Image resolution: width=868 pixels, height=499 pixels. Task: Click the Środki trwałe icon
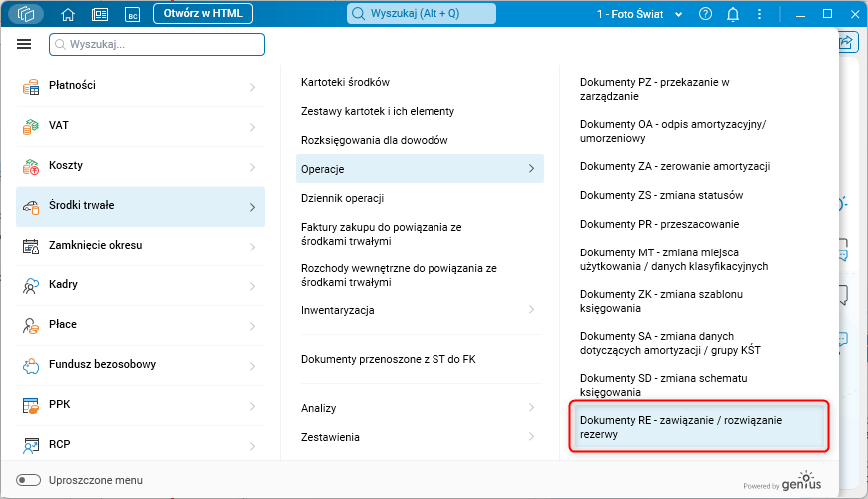pyautogui.click(x=31, y=207)
